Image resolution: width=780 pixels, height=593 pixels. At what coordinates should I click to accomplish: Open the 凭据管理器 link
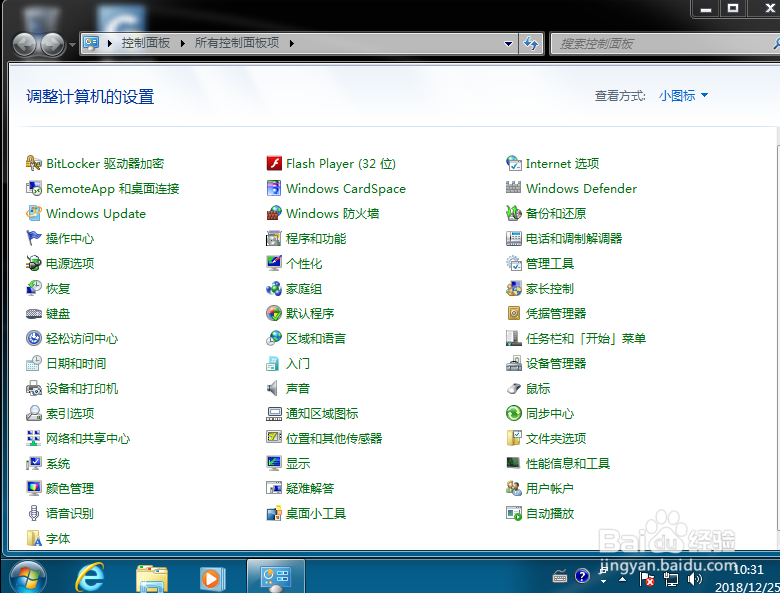click(556, 314)
